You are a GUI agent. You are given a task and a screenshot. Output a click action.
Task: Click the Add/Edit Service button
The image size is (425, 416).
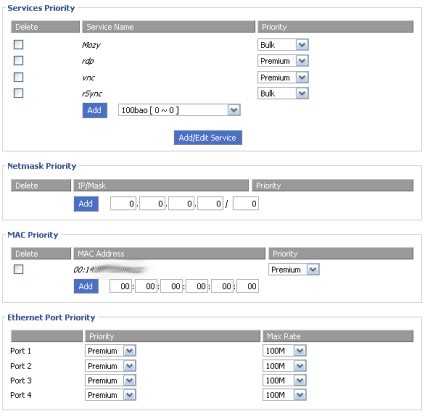pyautogui.click(x=208, y=137)
